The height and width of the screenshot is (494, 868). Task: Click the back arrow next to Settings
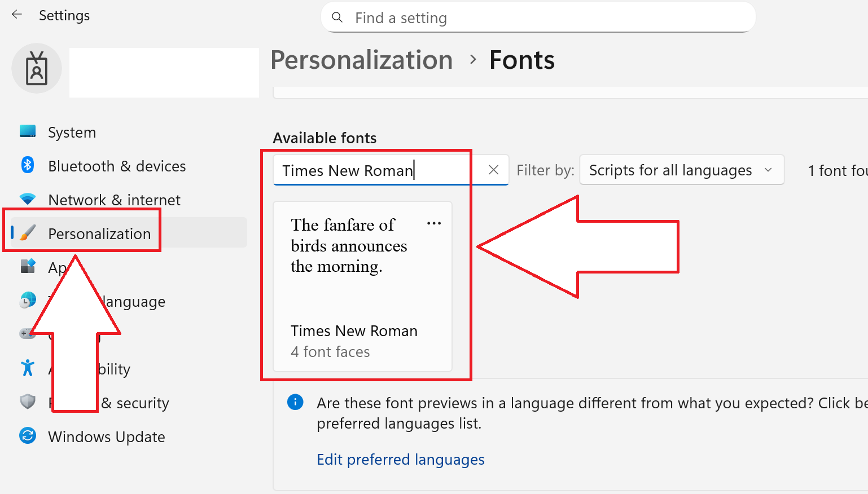17,15
